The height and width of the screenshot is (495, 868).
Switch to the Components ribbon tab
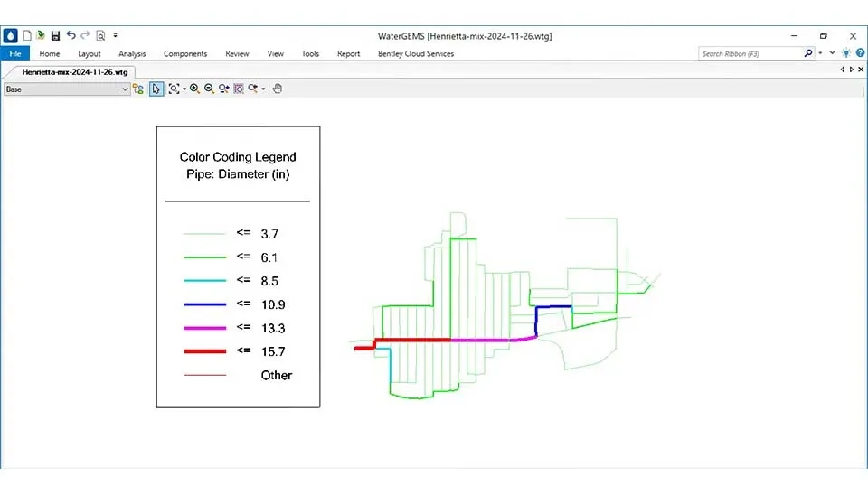click(x=185, y=54)
